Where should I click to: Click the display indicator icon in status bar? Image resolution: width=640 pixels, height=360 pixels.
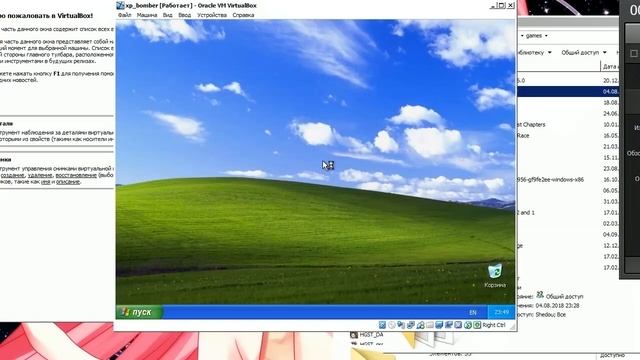click(439, 325)
